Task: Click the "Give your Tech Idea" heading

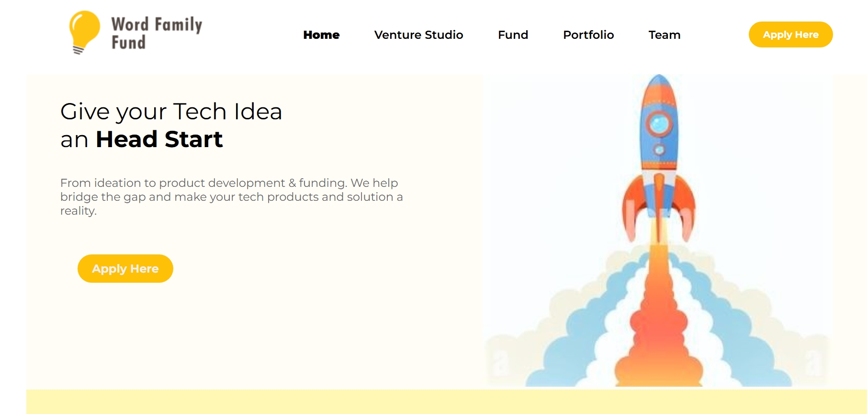Action: [171, 112]
